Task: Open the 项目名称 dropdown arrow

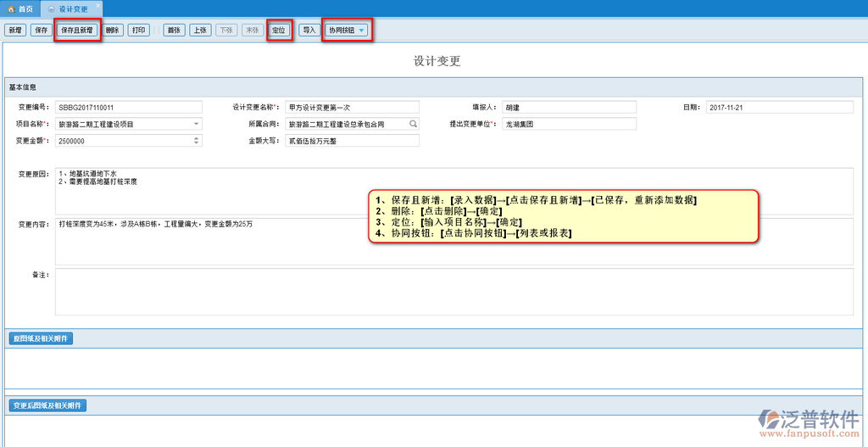Action: (x=197, y=124)
